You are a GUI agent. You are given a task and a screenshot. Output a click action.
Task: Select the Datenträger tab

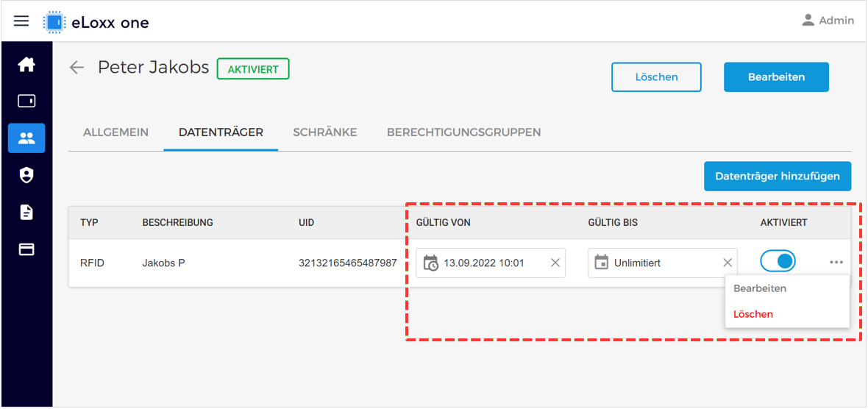pos(221,132)
